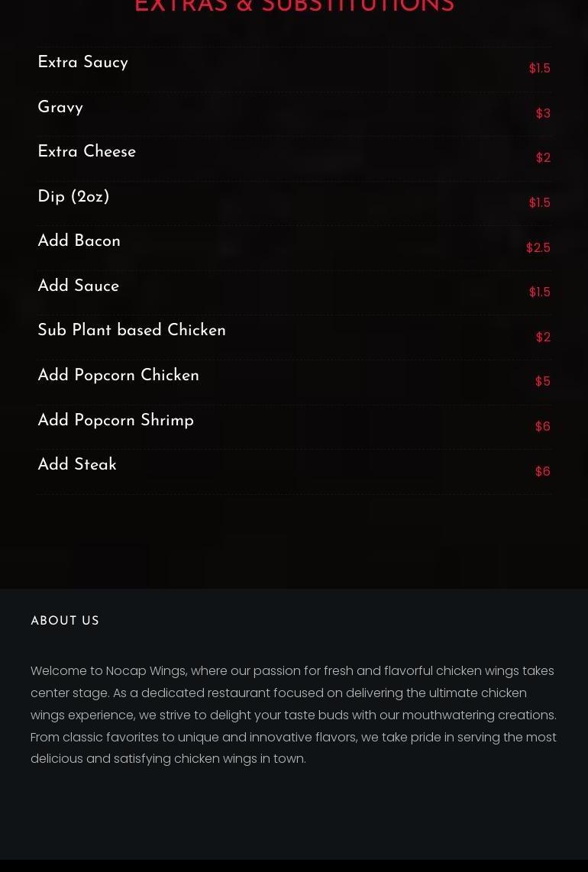The width and height of the screenshot is (588, 872).
Task: Click the Extra Cheese item
Action: [x=87, y=151]
